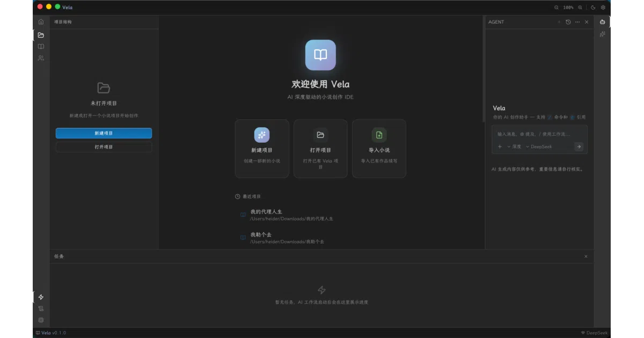This screenshot has width=644, height=338.
Task: Open the DeepSeek model dropdown in chat
Action: click(538, 146)
